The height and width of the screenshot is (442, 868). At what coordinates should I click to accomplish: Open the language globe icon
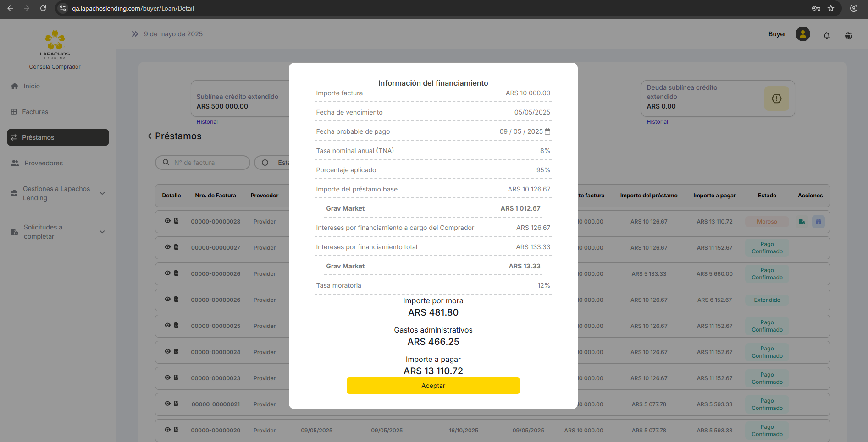(848, 36)
